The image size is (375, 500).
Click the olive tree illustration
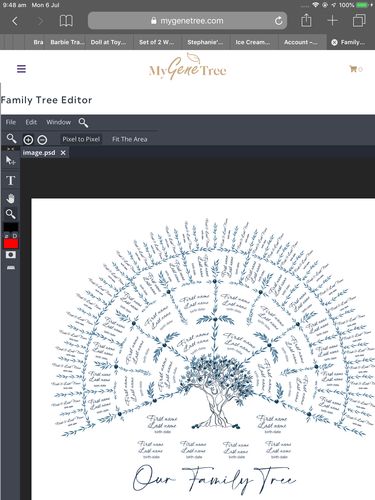click(x=217, y=392)
